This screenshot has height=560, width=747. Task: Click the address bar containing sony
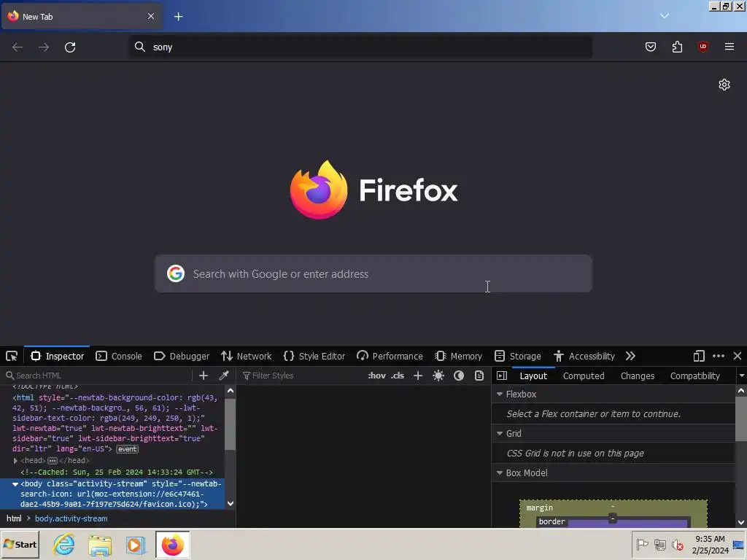tap(360, 47)
